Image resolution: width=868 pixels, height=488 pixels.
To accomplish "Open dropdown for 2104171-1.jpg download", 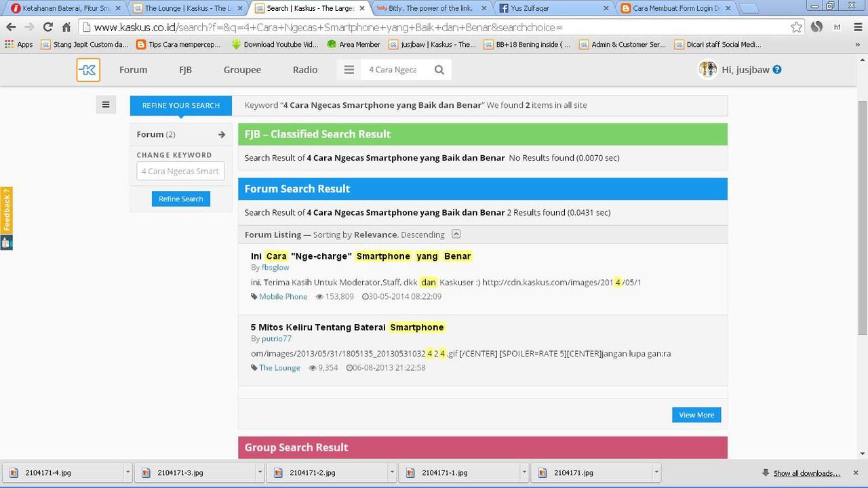I will click(524, 472).
